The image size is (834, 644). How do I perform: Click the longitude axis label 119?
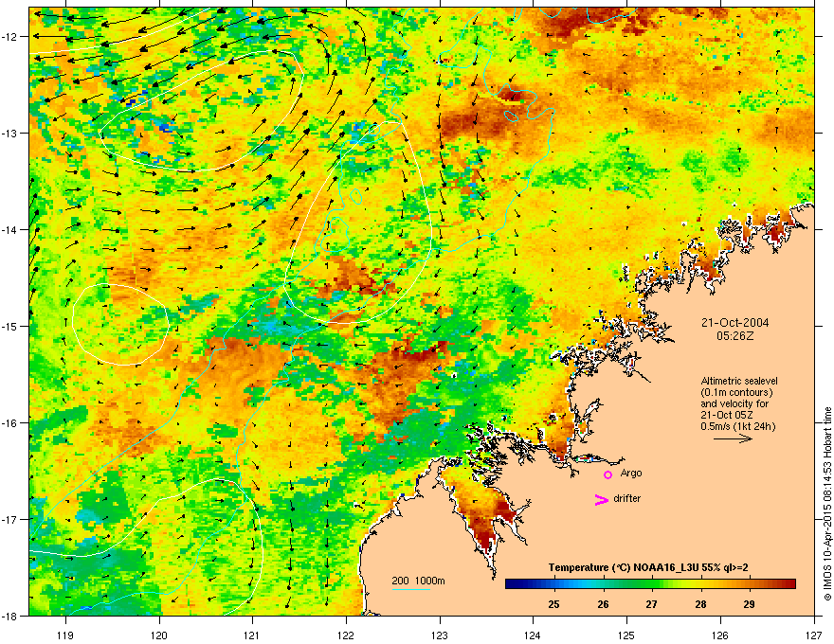coord(65,635)
